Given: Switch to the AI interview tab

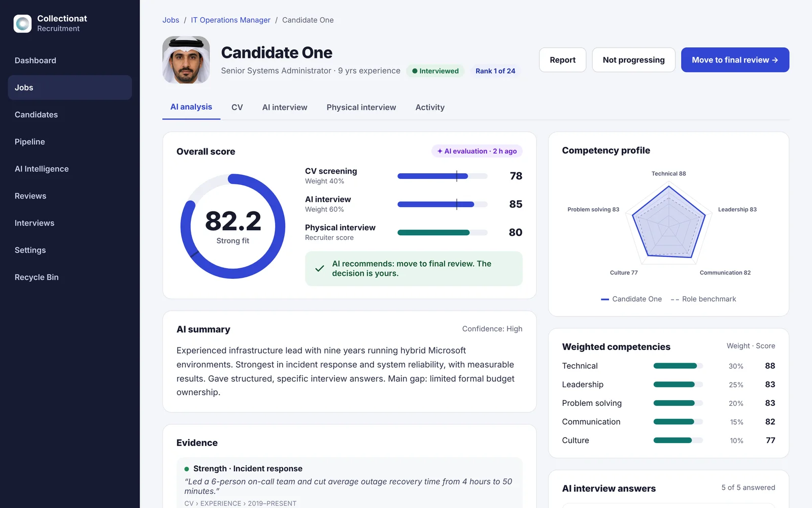Looking at the screenshot, I should pos(285,107).
